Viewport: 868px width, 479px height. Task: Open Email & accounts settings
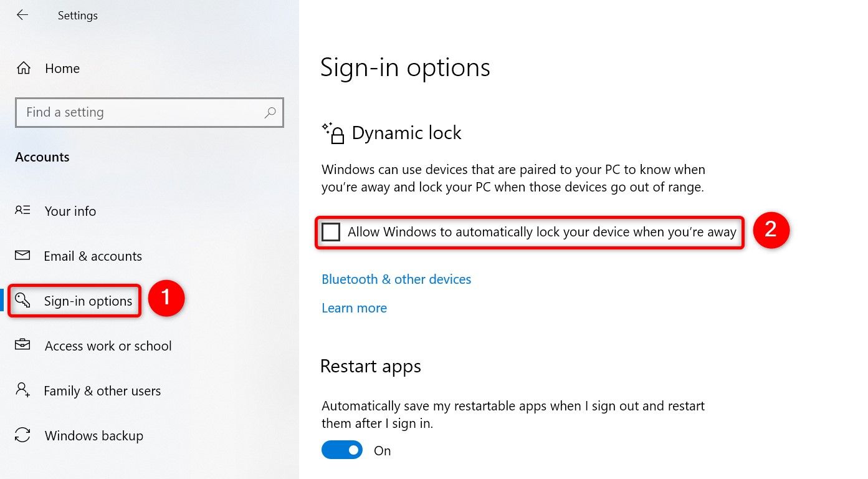pyautogui.click(x=92, y=256)
